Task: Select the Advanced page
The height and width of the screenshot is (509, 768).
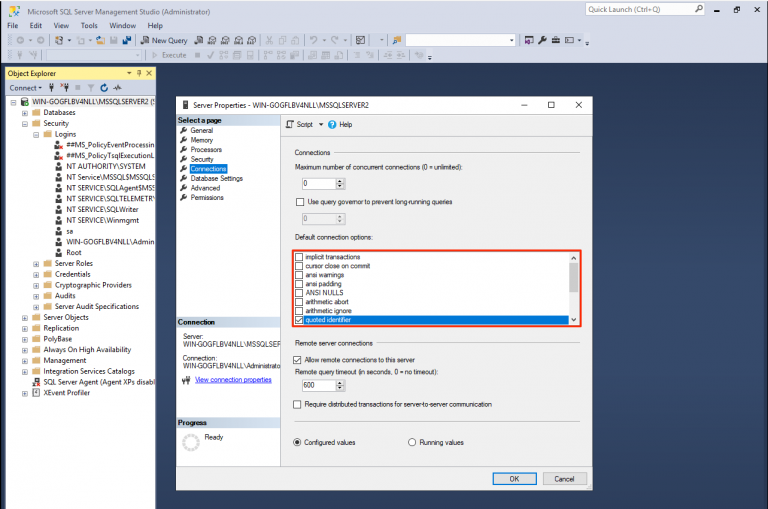Action: click(x=205, y=188)
